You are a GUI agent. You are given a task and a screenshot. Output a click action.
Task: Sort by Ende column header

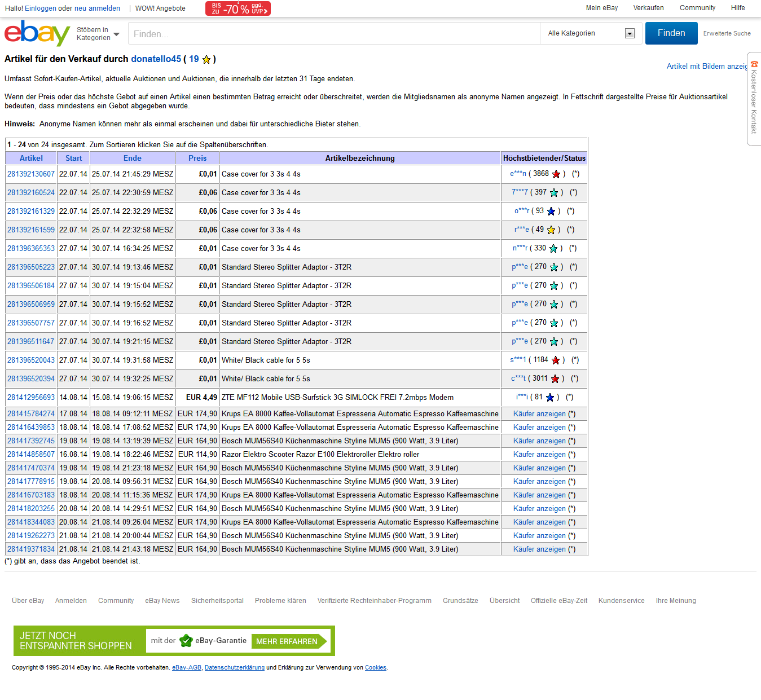[133, 159]
